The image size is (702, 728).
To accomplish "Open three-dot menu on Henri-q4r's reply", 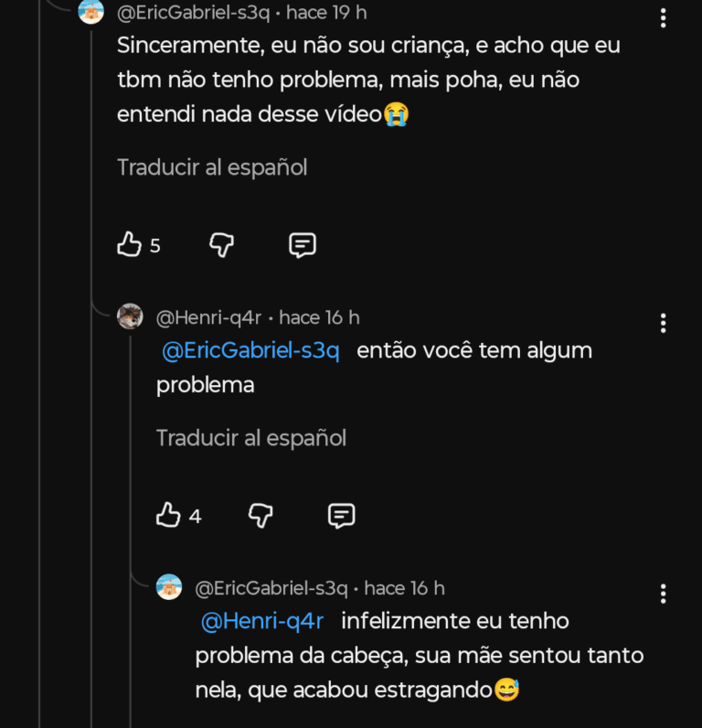I will pos(664,323).
